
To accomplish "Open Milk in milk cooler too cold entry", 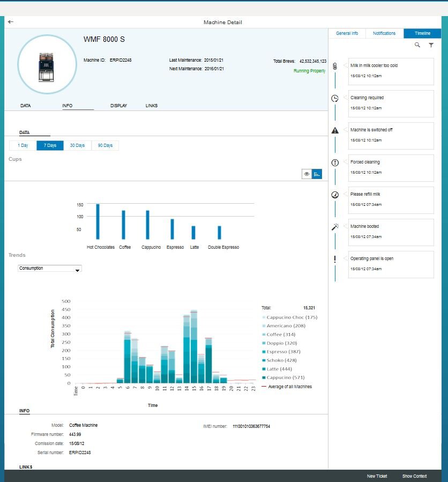I will coord(391,72).
